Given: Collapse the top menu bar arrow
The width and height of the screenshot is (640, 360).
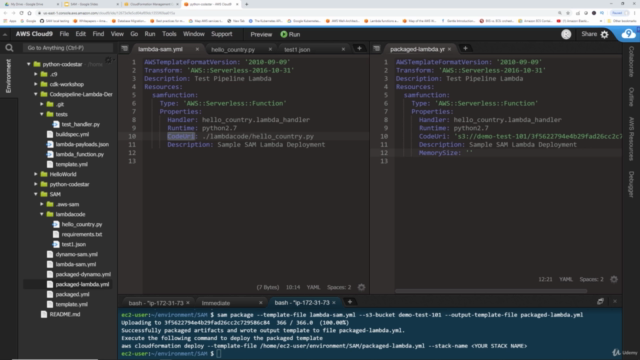Looking at the screenshot, I should pos(5,35).
